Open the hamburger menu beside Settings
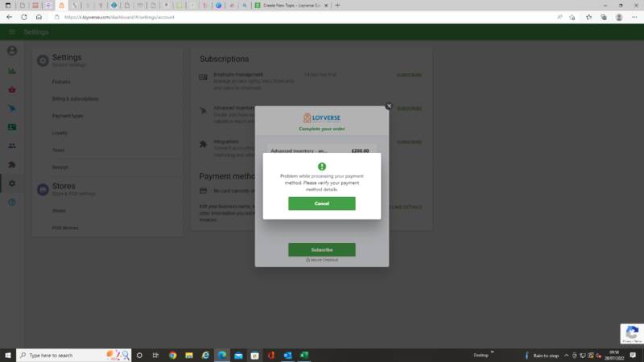The width and height of the screenshot is (644, 362). (x=12, y=32)
